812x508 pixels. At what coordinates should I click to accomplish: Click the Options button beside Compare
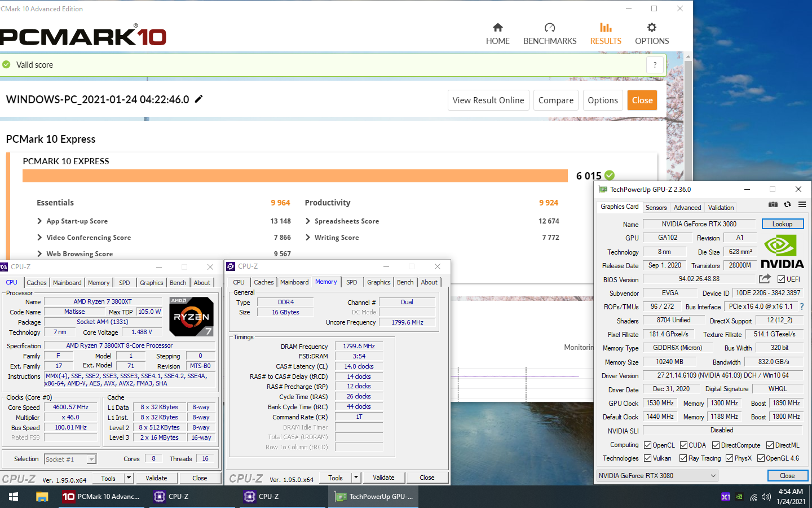pos(603,100)
